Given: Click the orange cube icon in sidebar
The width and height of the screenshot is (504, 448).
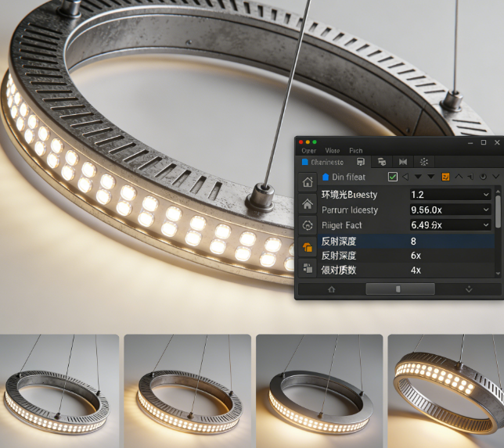Looking at the screenshot, I should click(x=307, y=246).
